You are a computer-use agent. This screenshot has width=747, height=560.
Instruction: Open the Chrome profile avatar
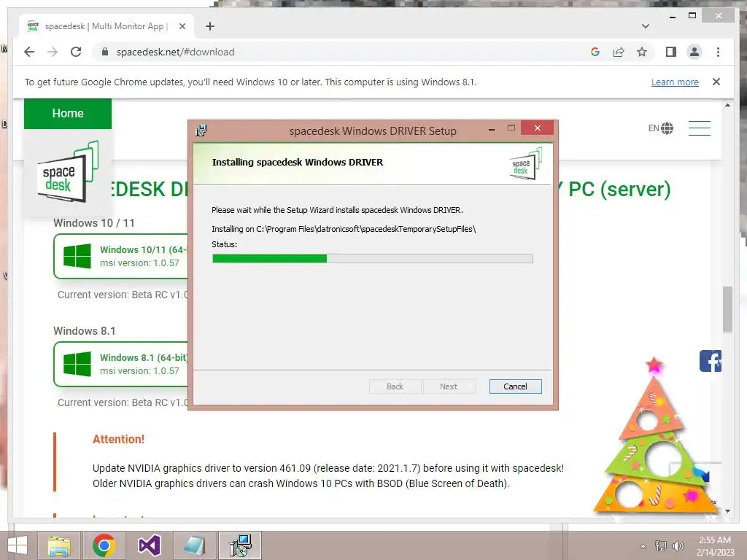click(x=694, y=52)
